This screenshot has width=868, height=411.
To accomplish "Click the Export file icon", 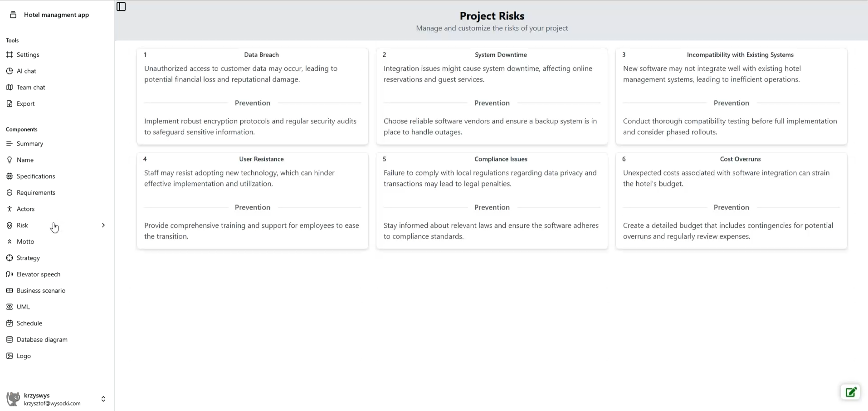I will pyautogui.click(x=10, y=104).
